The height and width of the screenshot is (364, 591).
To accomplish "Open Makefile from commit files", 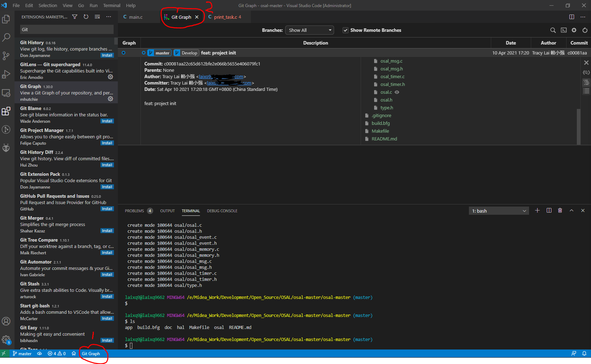I will pos(380,131).
